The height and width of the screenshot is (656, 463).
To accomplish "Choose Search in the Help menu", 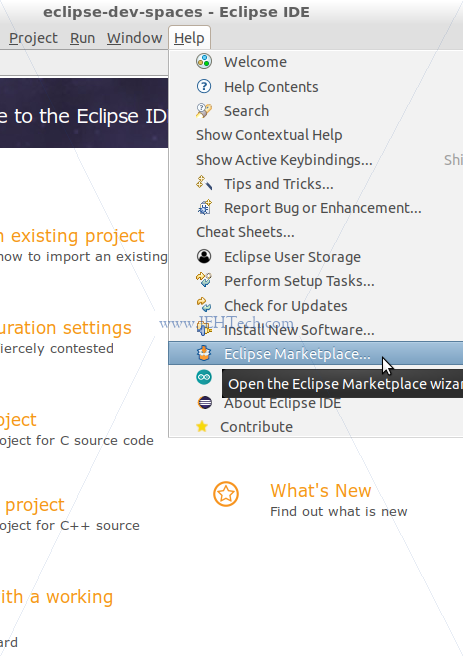I will click(x=246, y=111).
